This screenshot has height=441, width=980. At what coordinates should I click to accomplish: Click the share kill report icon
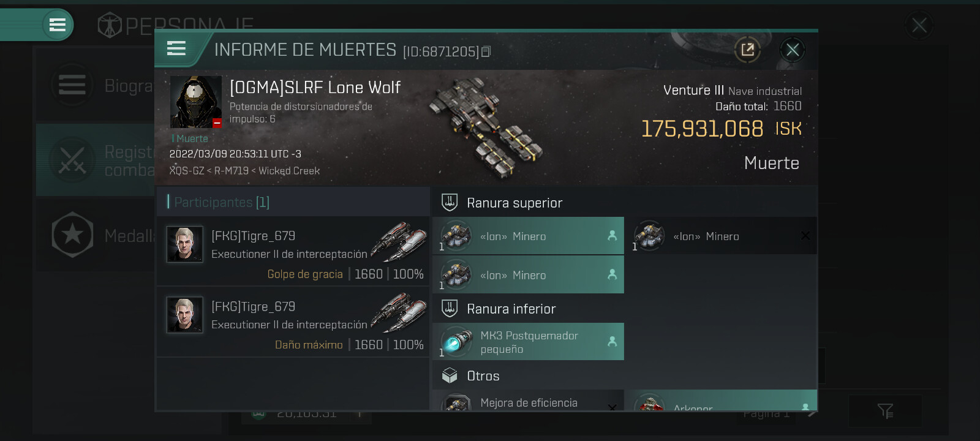click(747, 50)
